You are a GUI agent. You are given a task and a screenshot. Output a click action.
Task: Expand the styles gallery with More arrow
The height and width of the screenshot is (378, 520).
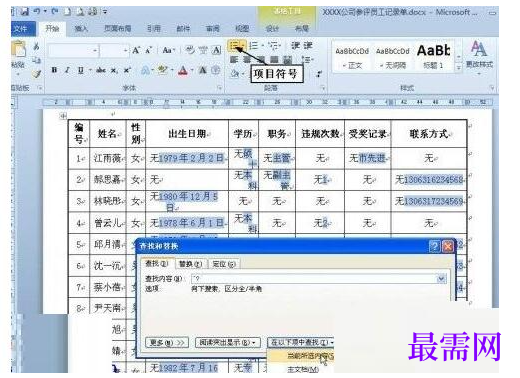pos(459,67)
